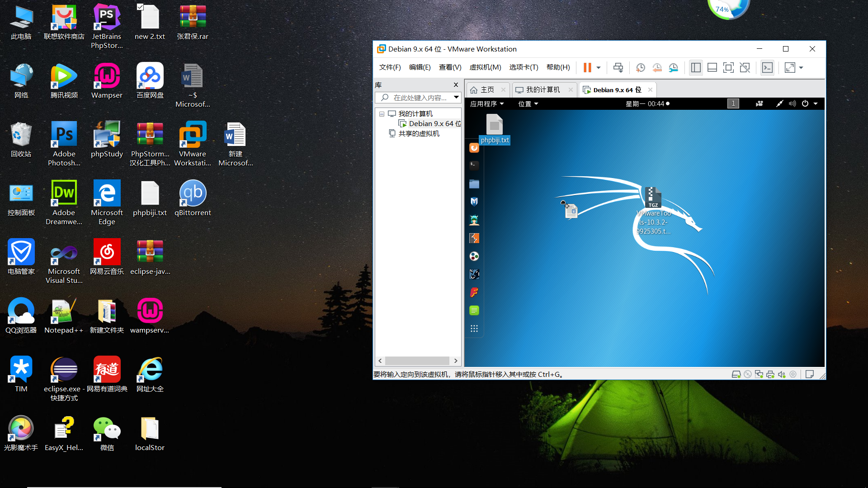Show all applications grid in guest dock

pos(474,328)
